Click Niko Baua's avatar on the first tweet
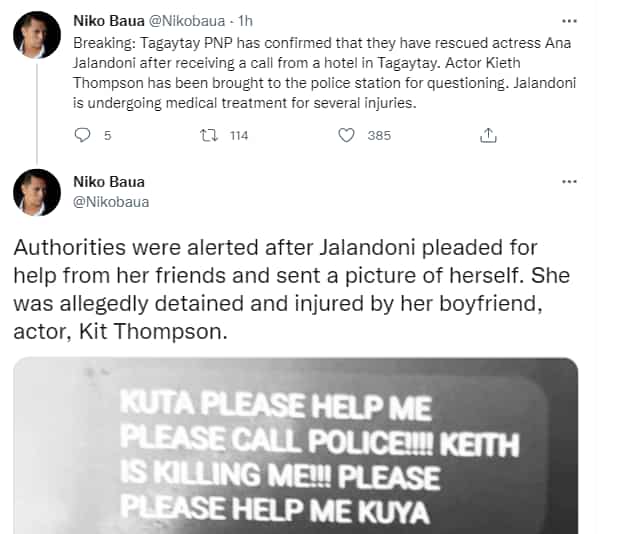The height and width of the screenshot is (534, 618). click(37, 35)
